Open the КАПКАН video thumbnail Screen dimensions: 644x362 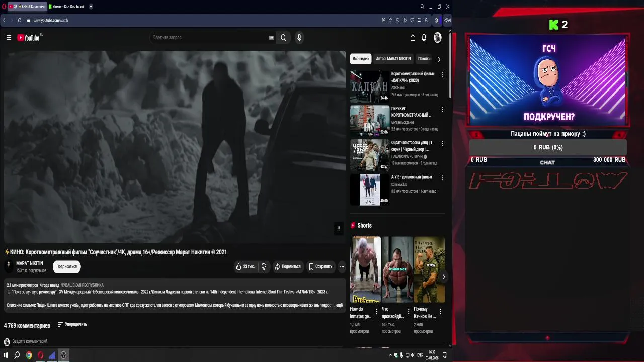370,86
